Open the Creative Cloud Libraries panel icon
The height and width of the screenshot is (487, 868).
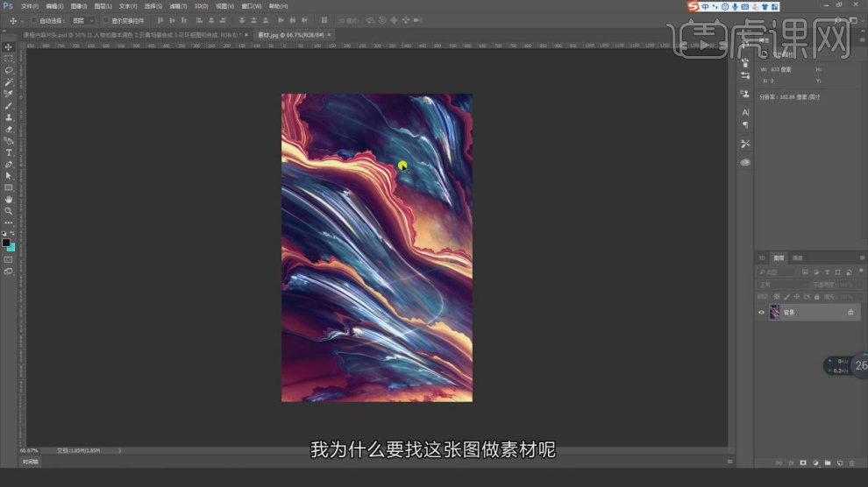(x=745, y=162)
